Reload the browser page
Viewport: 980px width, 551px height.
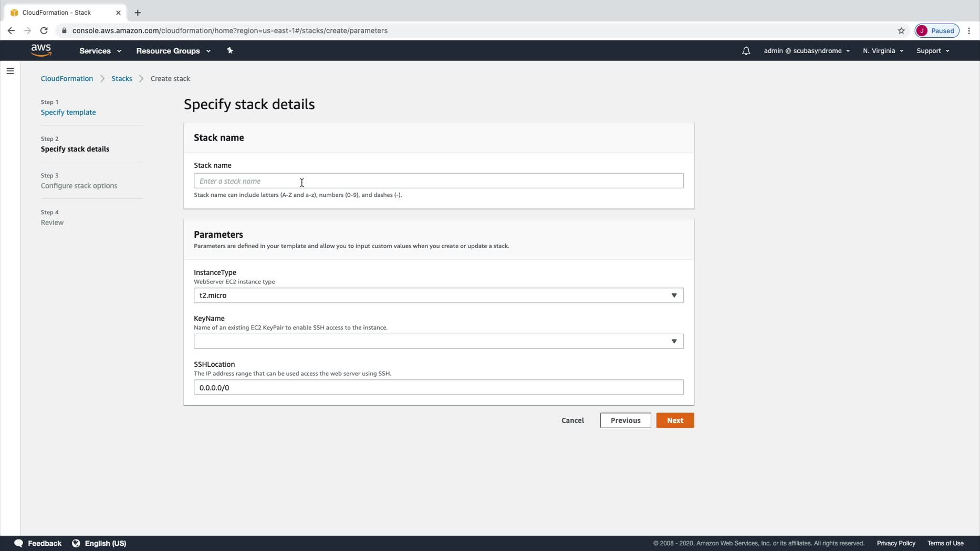tap(44, 30)
